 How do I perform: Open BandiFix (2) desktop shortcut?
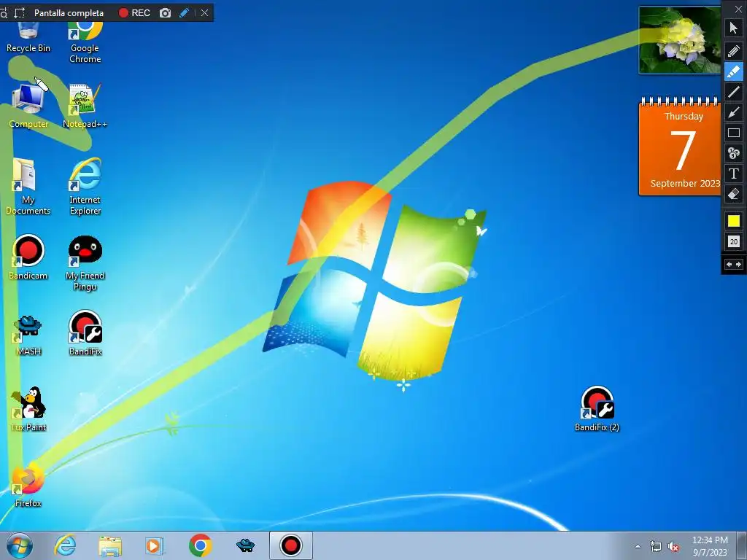[597, 409]
